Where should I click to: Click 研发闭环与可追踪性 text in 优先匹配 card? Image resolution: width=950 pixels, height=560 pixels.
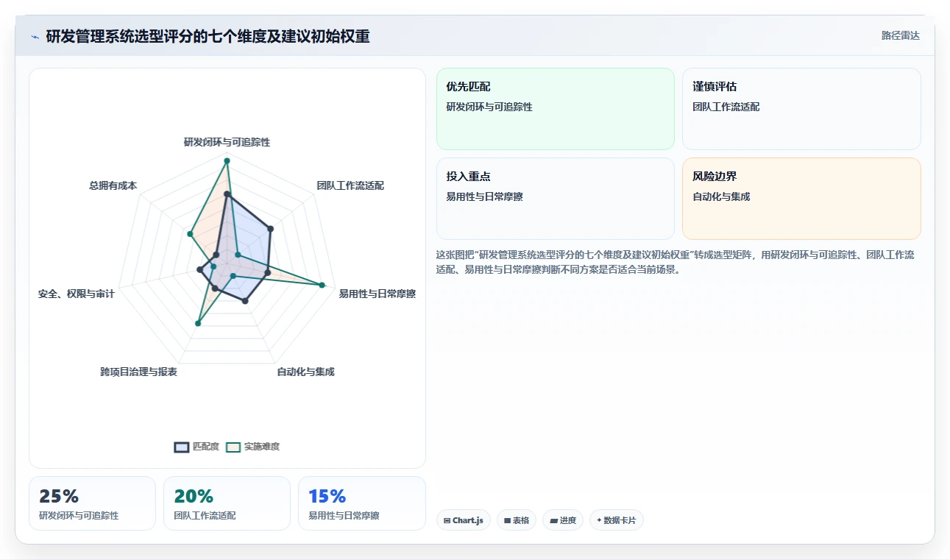tap(489, 107)
